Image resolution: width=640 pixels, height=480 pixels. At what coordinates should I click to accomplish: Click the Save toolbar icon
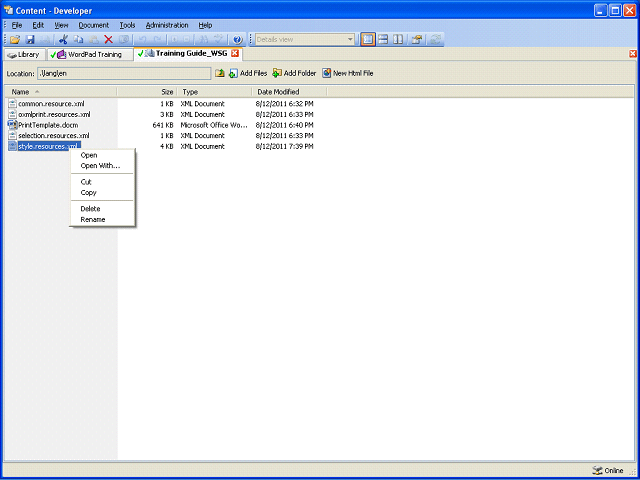[30, 40]
